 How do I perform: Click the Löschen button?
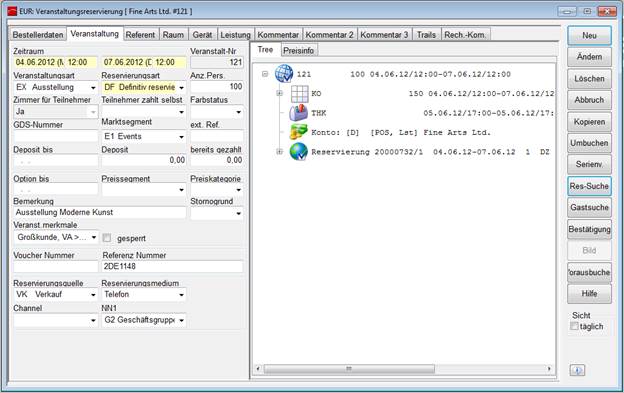pyautogui.click(x=589, y=78)
